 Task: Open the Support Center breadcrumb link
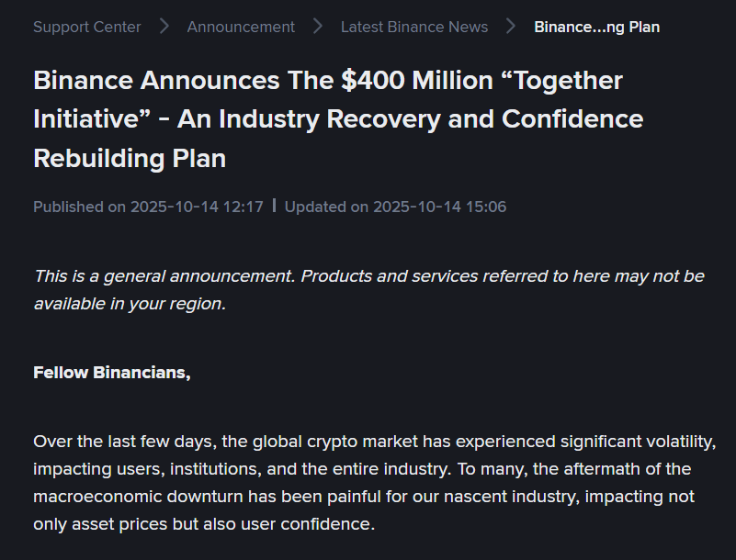87,27
